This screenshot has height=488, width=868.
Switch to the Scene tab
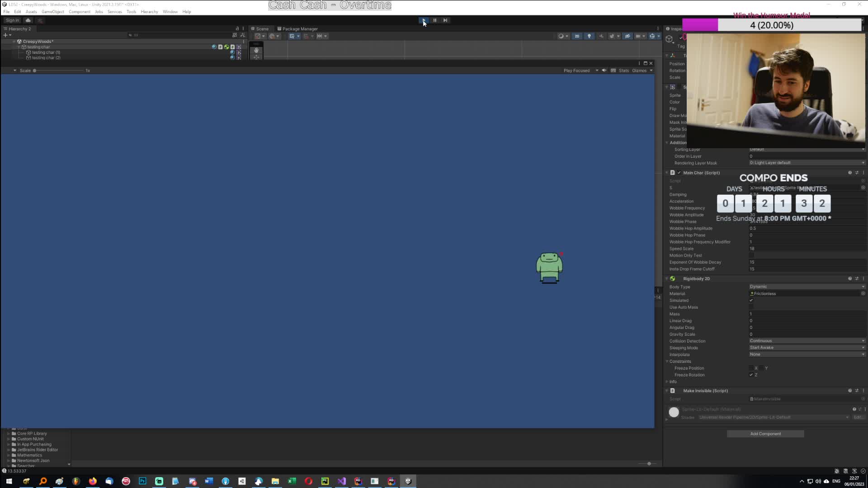(260, 29)
